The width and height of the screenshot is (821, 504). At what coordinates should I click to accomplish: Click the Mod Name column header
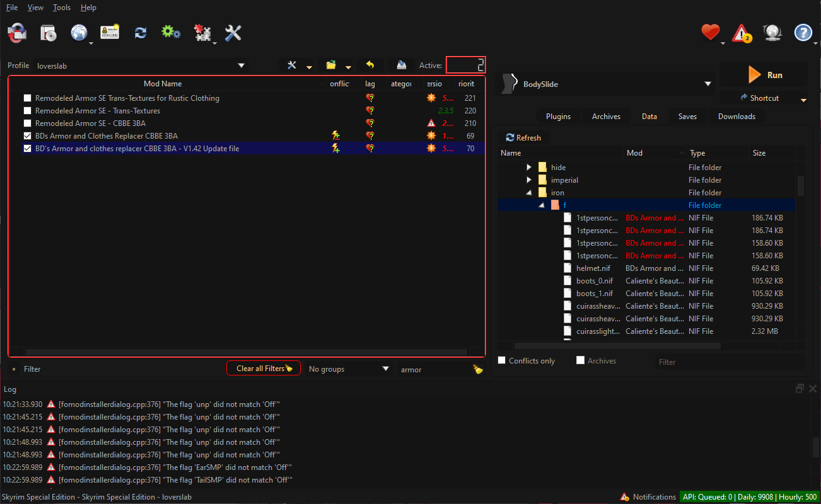point(163,84)
